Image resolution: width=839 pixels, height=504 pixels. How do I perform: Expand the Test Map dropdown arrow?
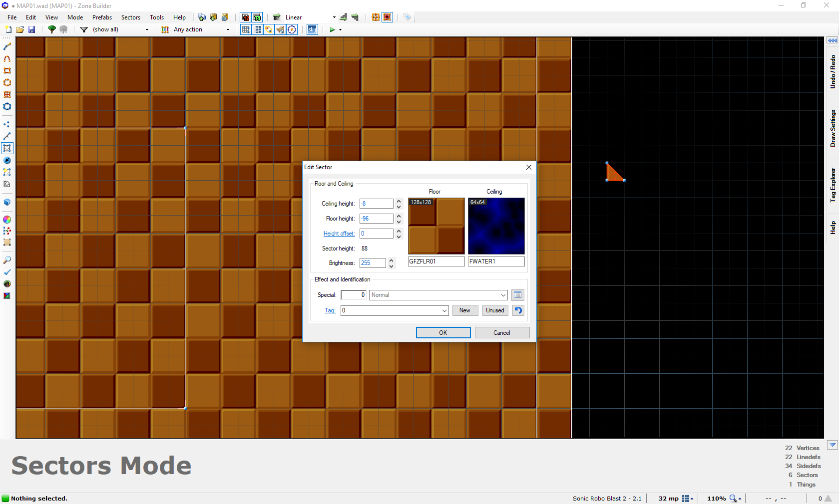tap(341, 29)
